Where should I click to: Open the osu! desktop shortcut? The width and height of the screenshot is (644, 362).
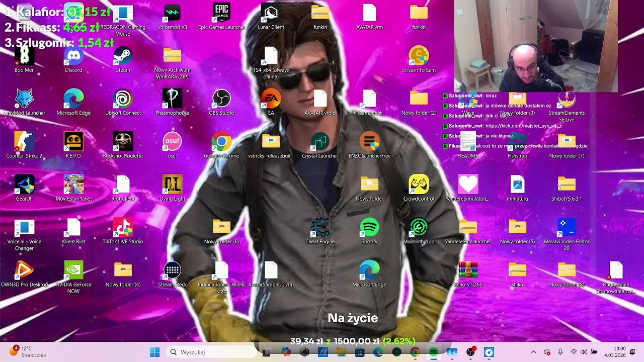pos(172,146)
